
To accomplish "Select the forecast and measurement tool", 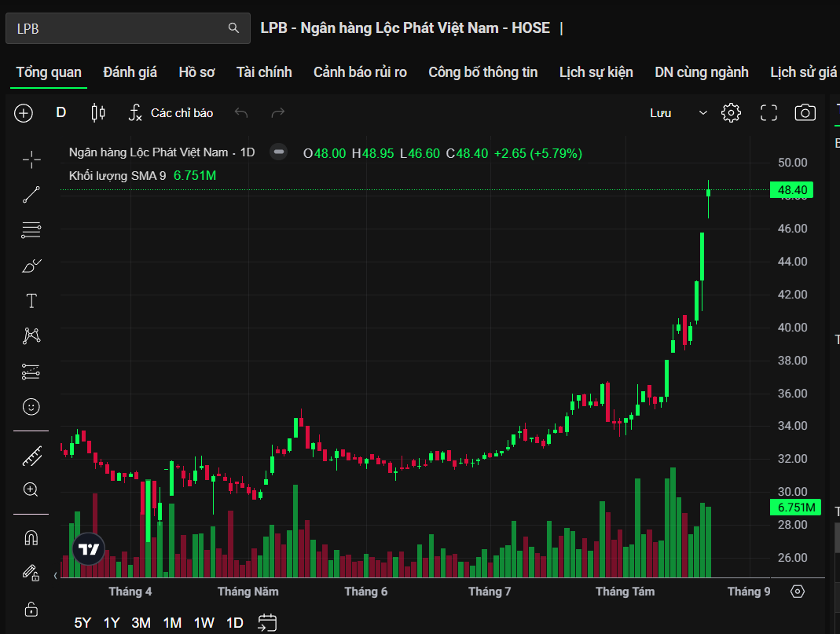I will click(31, 372).
